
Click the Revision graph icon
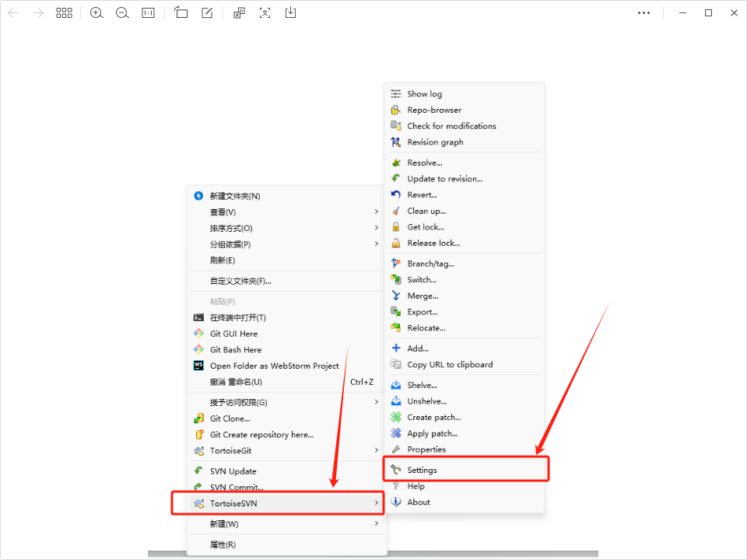tap(396, 142)
